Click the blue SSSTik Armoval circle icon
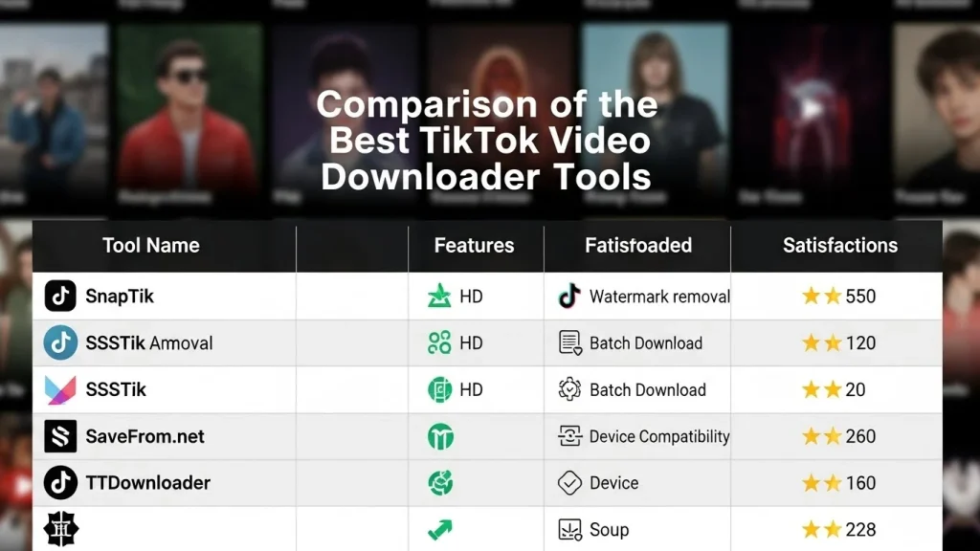The height and width of the screenshot is (551, 980). [x=59, y=343]
